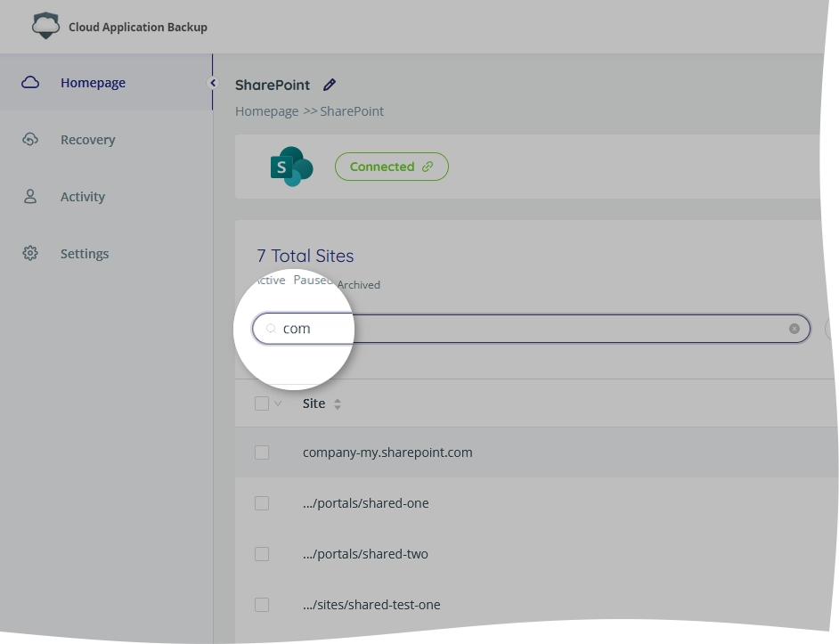This screenshot has width=839, height=644.
Task: Open the Activity person icon
Action: pyautogui.click(x=30, y=197)
